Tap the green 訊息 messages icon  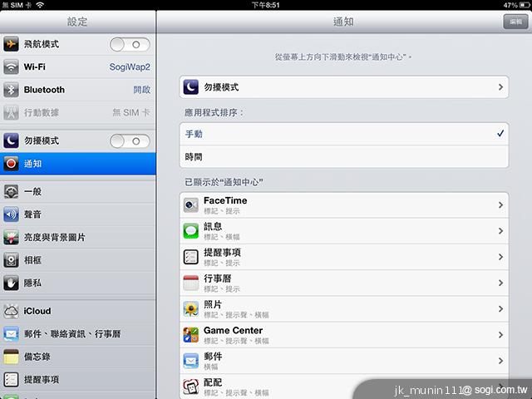(x=191, y=231)
